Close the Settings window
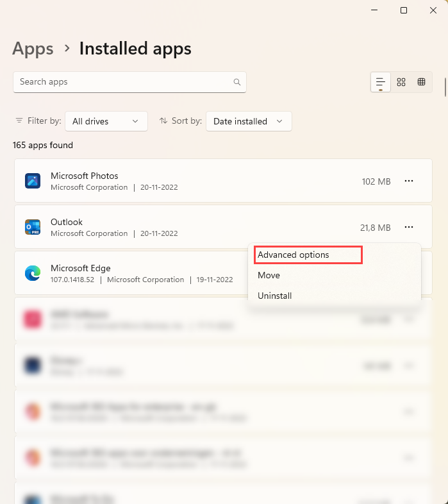Image resolution: width=448 pixels, height=504 pixels. pyautogui.click(x=433, y=10)
